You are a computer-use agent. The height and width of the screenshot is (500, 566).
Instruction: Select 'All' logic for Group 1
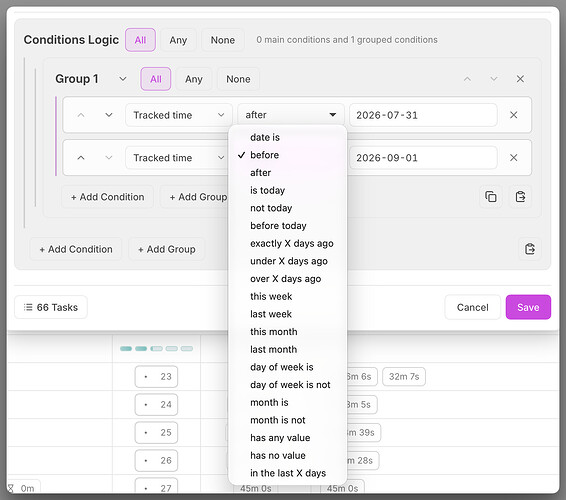156,79
